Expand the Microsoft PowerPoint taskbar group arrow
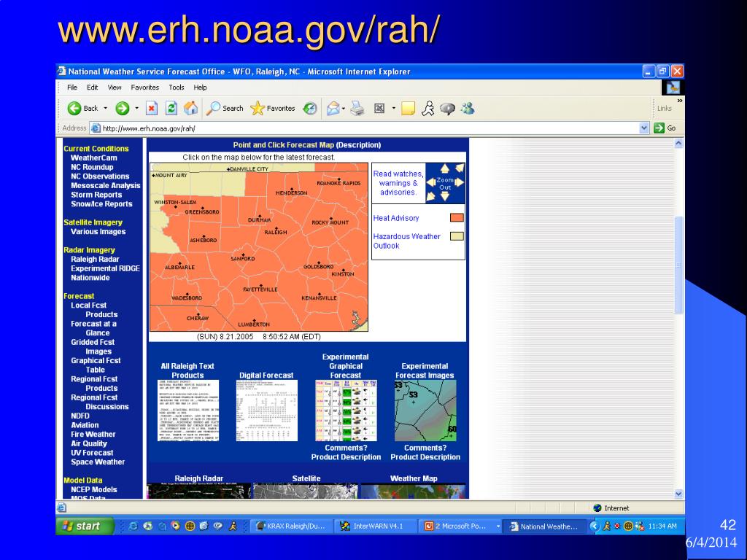This screenshot has height=560, width=747. (x=498, y=526)
